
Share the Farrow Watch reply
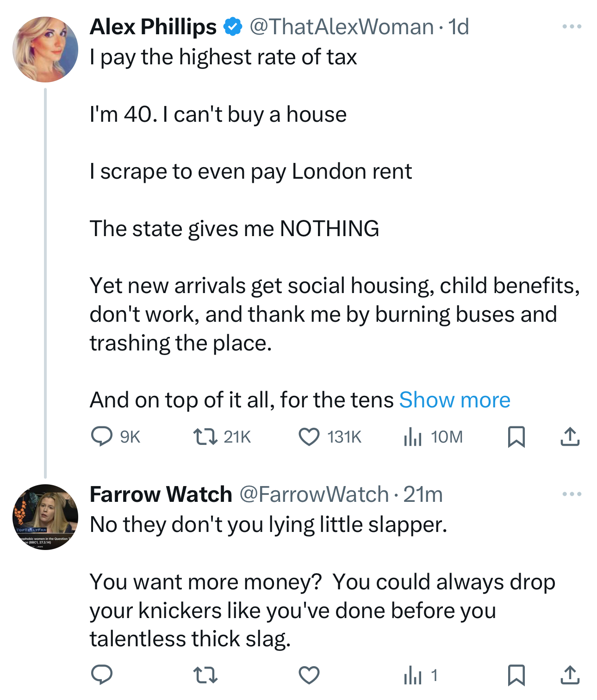point(570,675)
